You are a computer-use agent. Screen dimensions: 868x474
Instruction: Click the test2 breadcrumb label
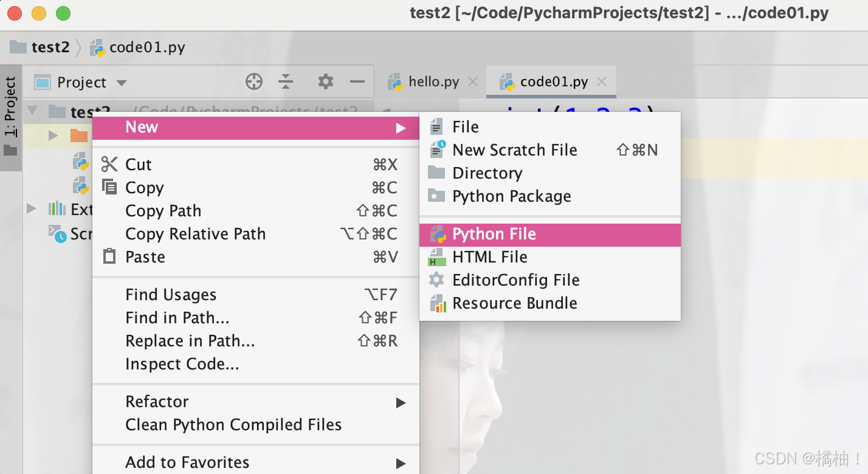pos(50,47)
